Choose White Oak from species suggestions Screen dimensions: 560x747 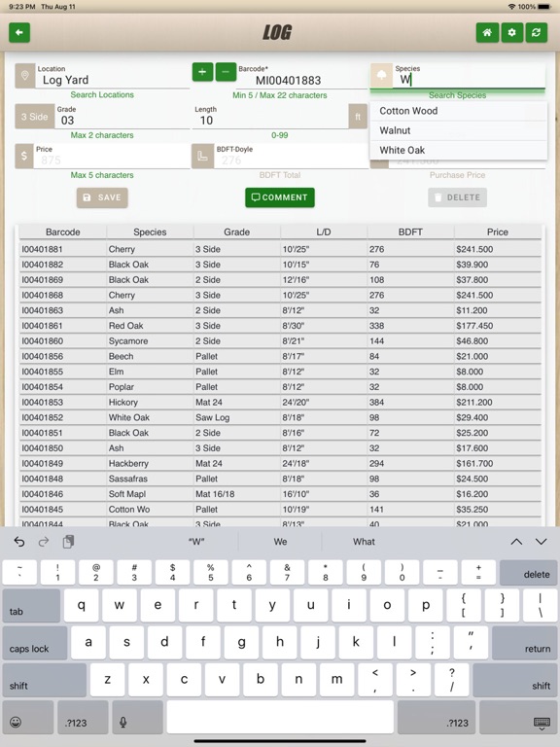pos(458,150)
